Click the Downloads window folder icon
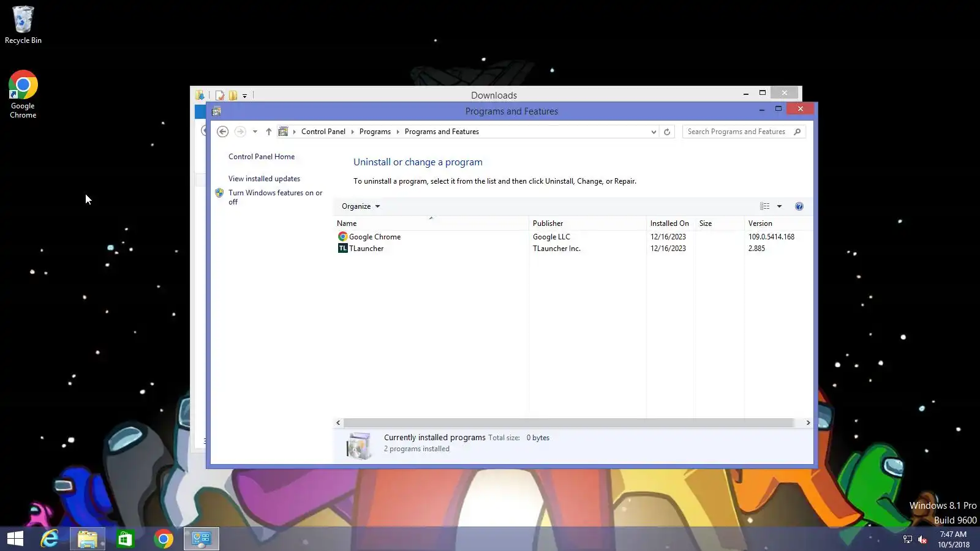The height and width of the screenshot is (551, 980). pos(200,95)
